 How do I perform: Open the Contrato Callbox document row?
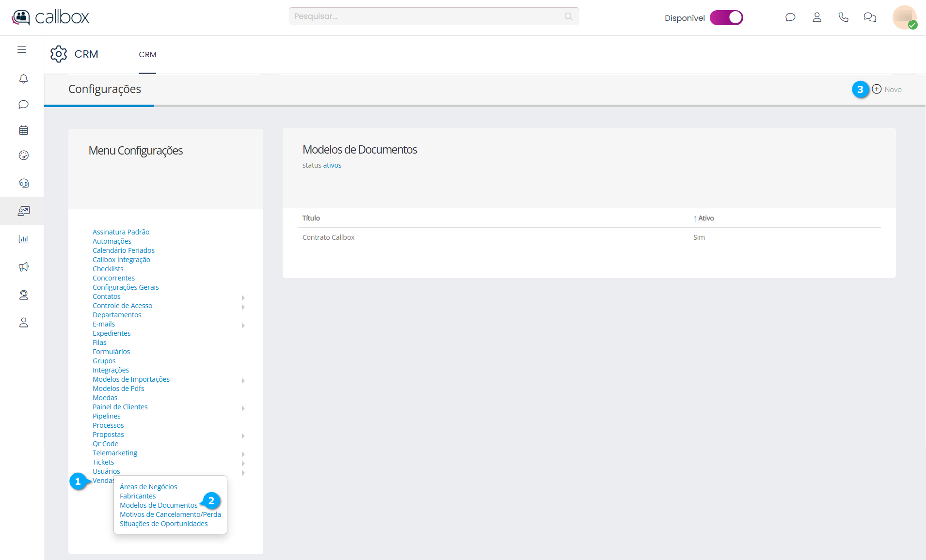click(328, 237)
